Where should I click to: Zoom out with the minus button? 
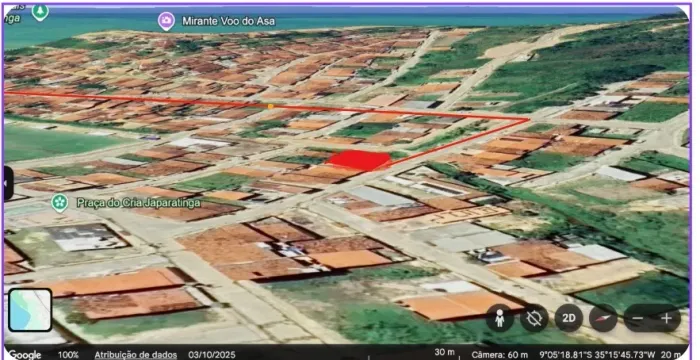click(638, 318)
